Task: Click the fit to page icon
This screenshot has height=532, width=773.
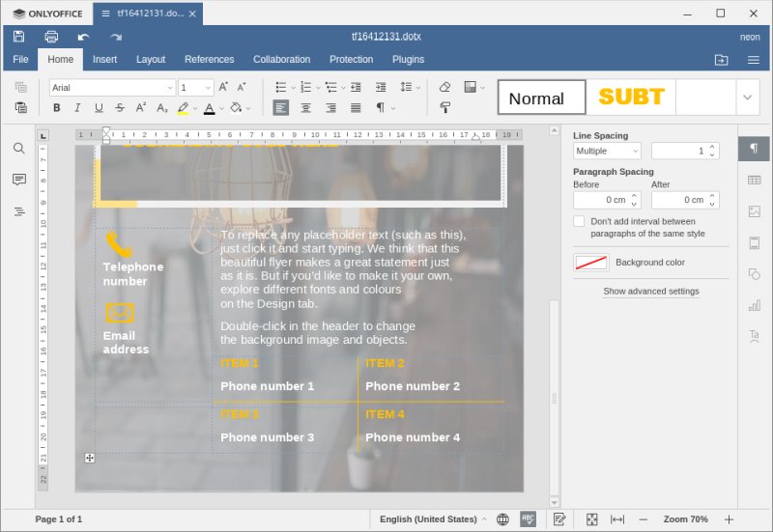Action: tap(592, 519)
